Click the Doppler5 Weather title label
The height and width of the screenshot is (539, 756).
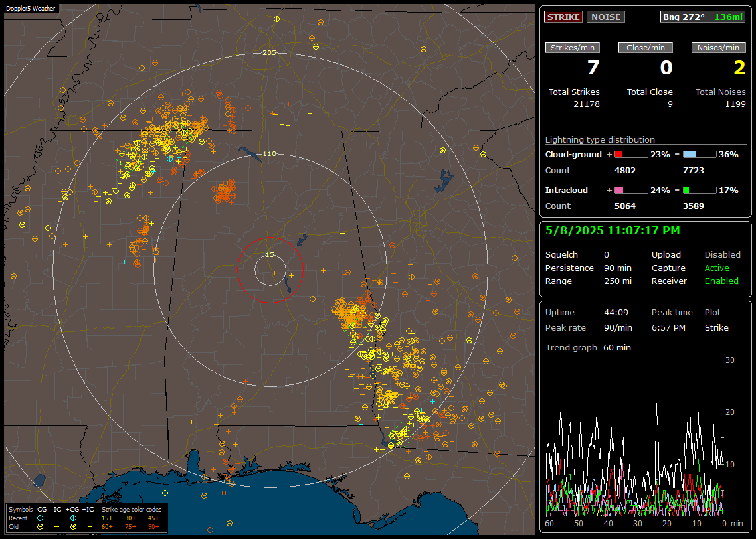coord(31,8)
